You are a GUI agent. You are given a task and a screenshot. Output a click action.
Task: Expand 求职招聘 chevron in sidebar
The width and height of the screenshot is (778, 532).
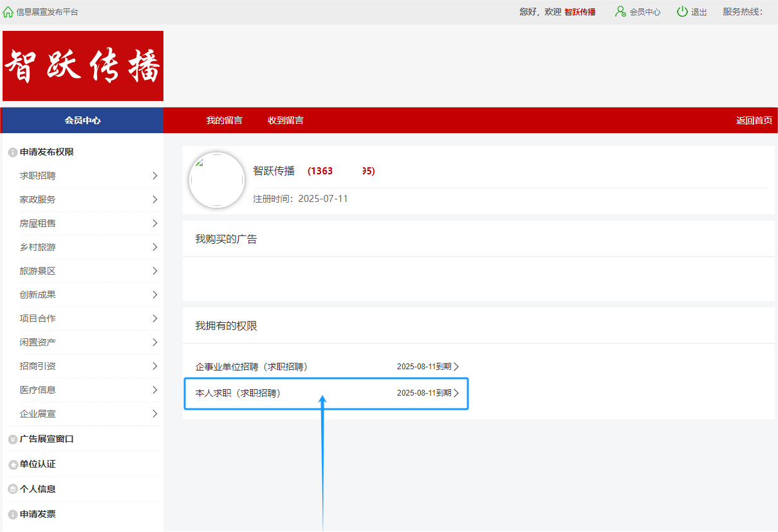[x=154, y=176]
